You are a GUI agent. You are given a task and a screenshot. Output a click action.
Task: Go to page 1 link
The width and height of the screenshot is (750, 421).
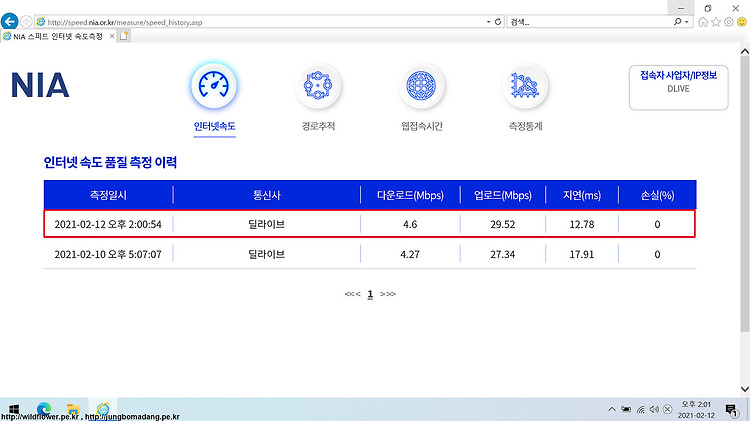[370, 294]
